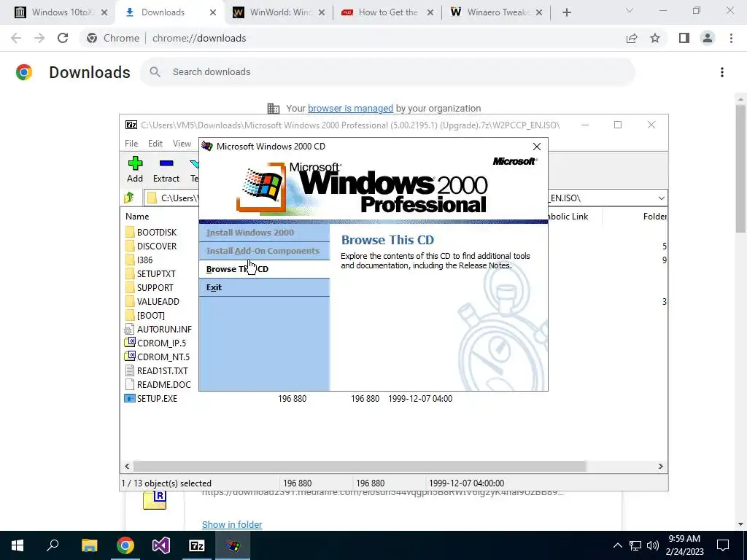Select the AUTORUN.INF file

click(158, 329)
